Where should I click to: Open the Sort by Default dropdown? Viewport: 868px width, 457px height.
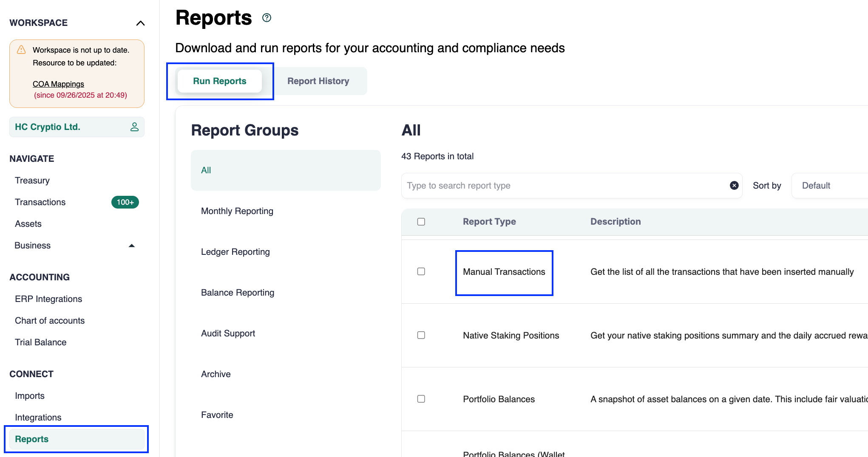pyautogui.click(x=829, y=186)
